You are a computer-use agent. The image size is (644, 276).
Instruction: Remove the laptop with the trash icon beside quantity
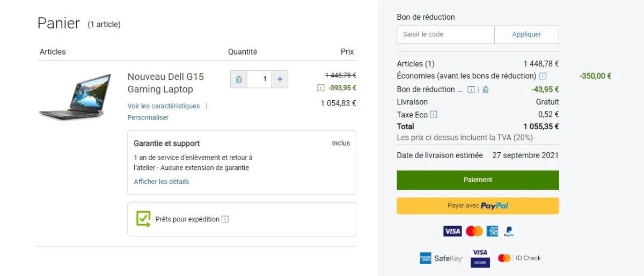pos(239,79)
